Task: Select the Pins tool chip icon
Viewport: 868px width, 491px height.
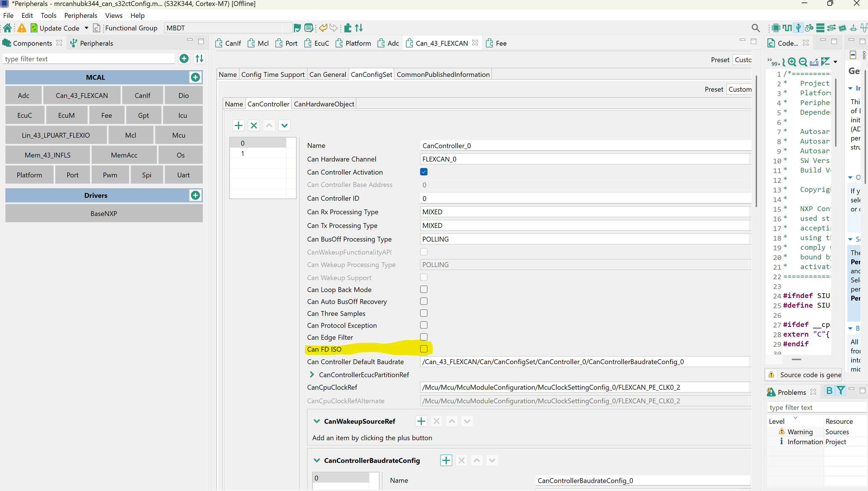Action: click(x=776, y=28)
